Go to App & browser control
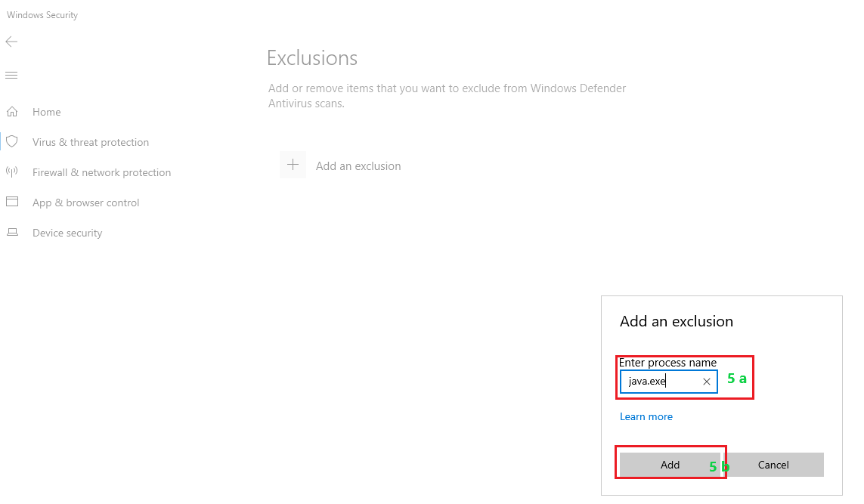Image resolution: width=864 pixels, height=504 pixels. (x=85, y=203)
